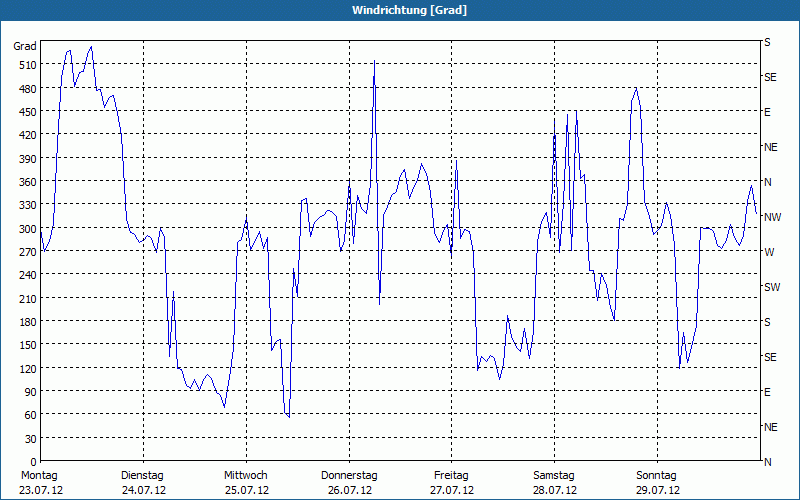Click the NW compass label on right axis

(772, 217)
